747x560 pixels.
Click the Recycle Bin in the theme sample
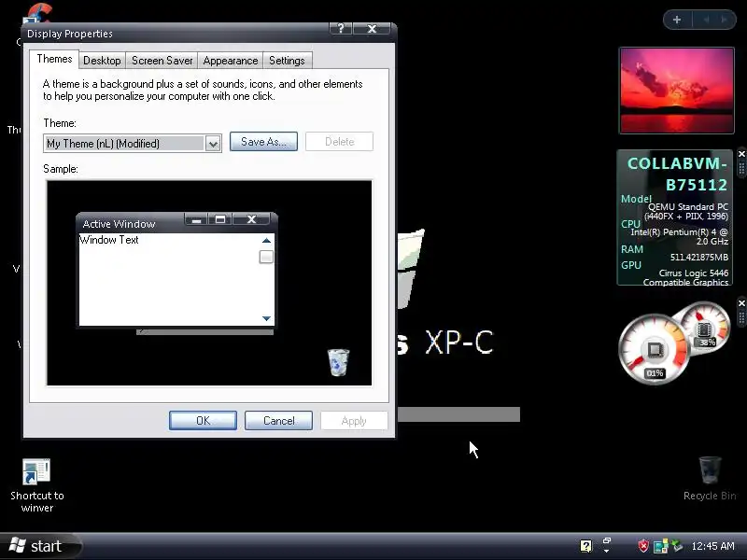coord(338,362)
